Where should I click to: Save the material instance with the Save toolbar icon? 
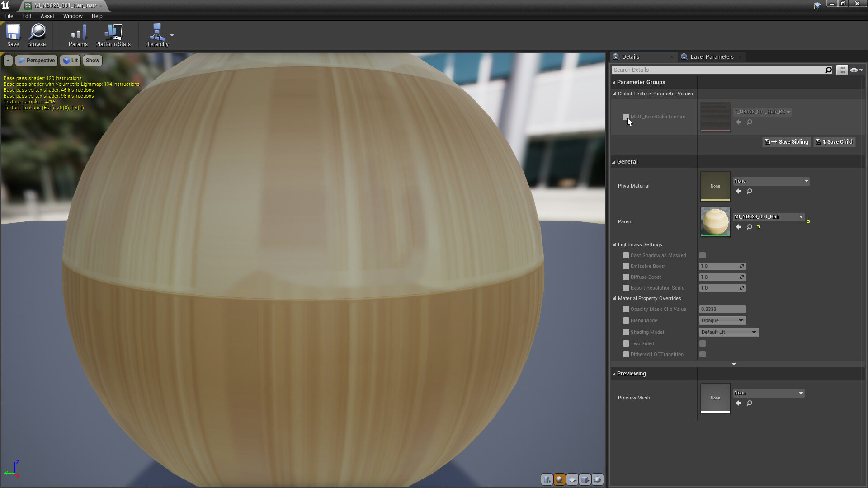pyautogui.click(x=13, y=35)
